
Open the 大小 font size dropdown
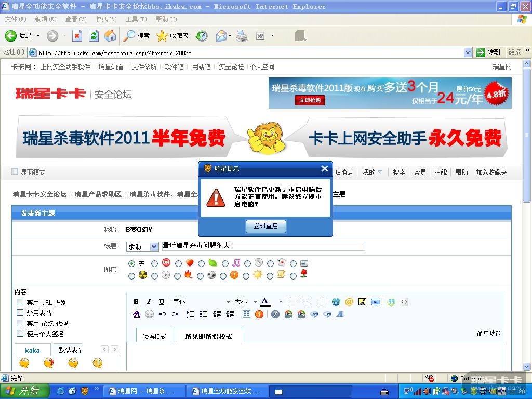point(246,302)
